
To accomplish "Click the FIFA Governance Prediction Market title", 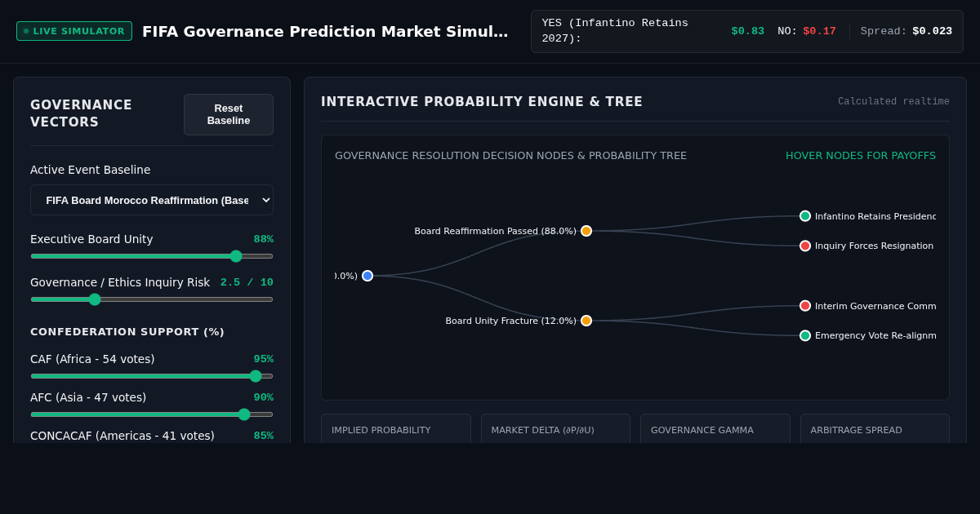I will click(325, 31).
